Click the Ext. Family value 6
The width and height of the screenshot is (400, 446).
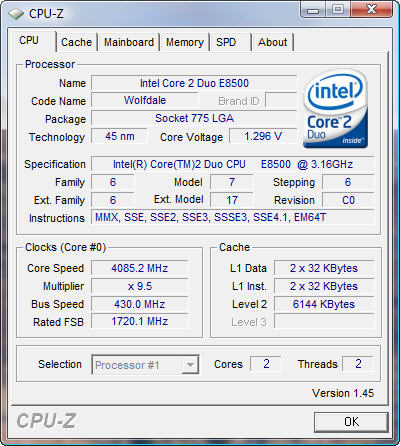point(113,200)
